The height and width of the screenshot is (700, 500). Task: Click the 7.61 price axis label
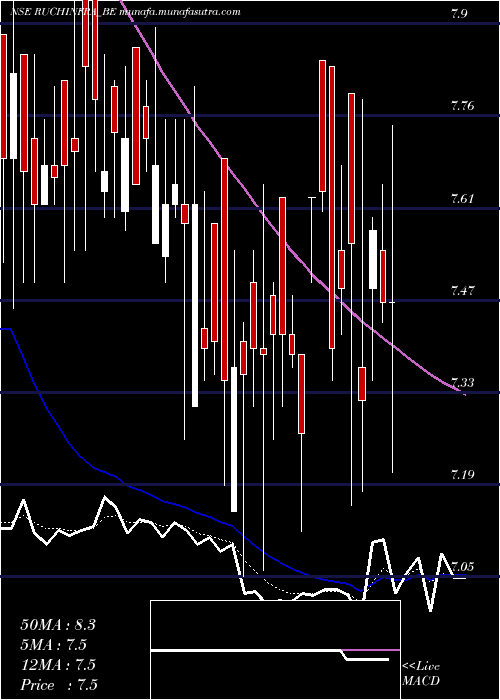pyautogui.click(x=462, y=199)
